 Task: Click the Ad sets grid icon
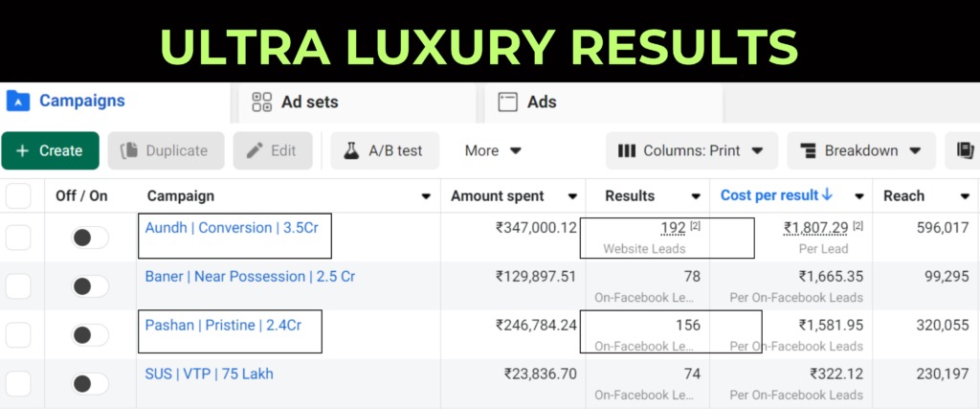point(261,102)
